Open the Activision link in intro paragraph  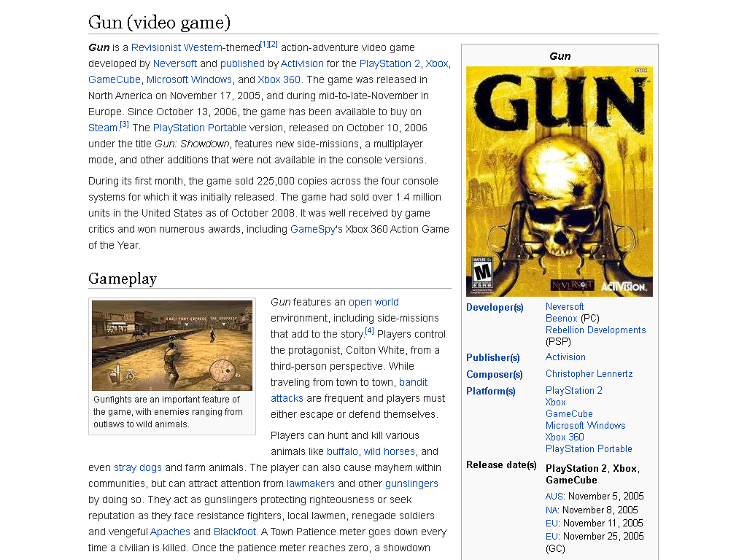(x=302, y=64)
